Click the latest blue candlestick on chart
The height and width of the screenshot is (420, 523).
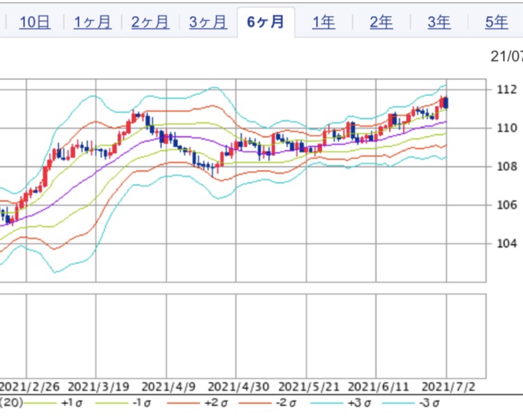coord(446,103)
